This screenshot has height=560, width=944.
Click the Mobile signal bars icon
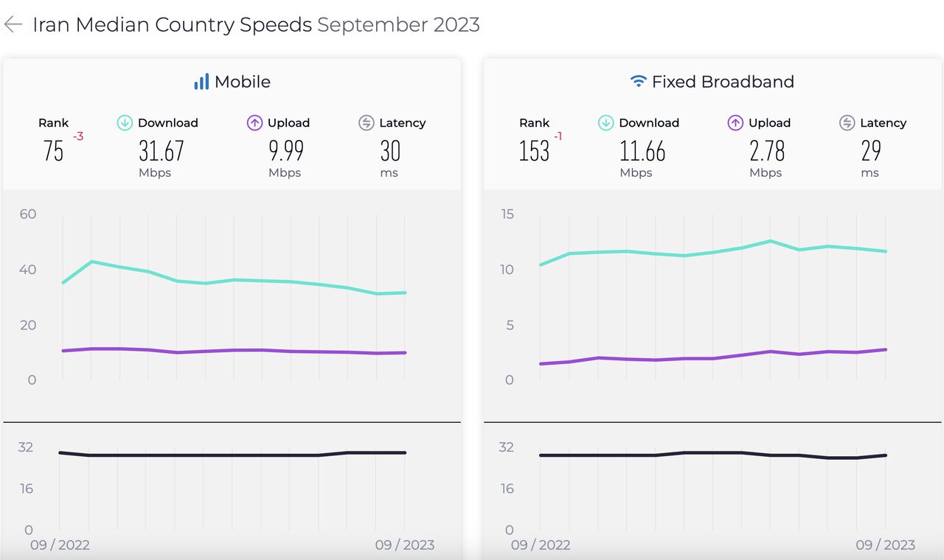(201, 82)
